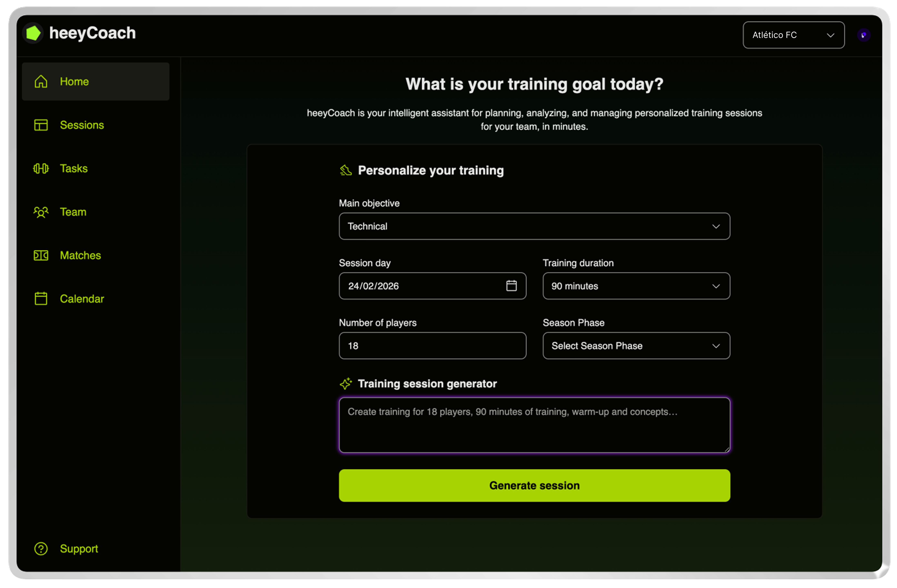
Task: Open the Main objective dropdown
Action: (x=534, y=226)
